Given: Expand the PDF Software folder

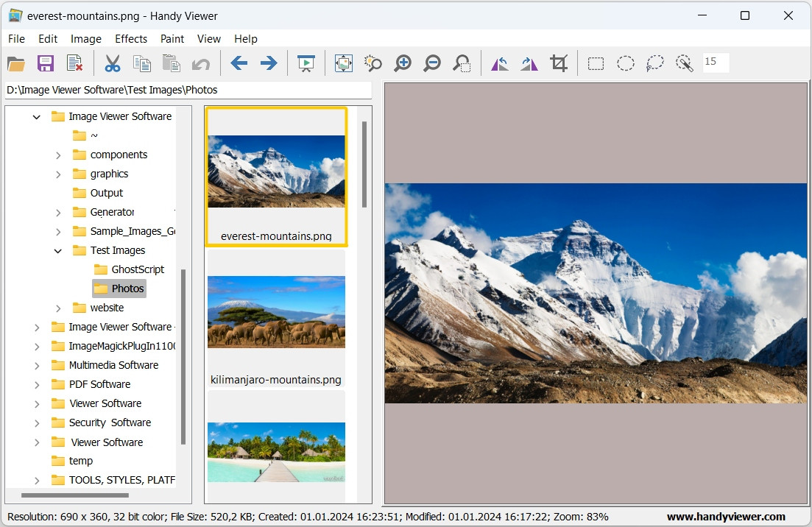Looking at the screenshot, I should tap(37, 385).
